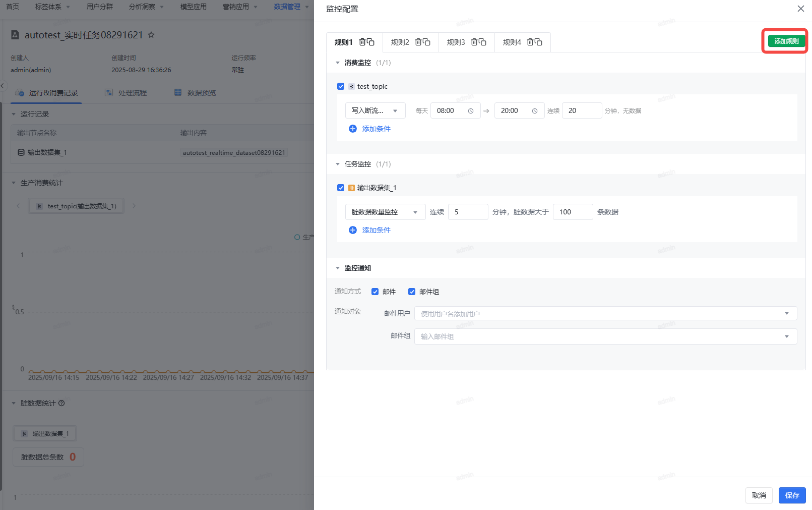Click the 连续 minutes field showing 20

(x=582, y=110)
